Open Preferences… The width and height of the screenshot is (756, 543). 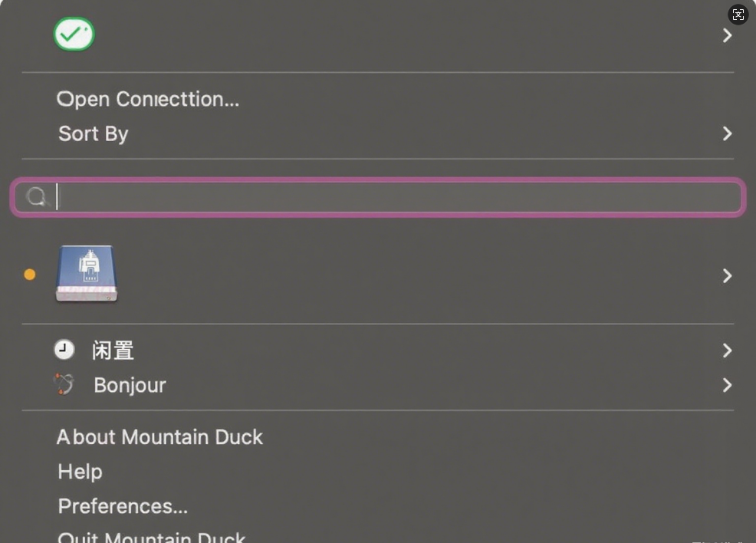123,506
